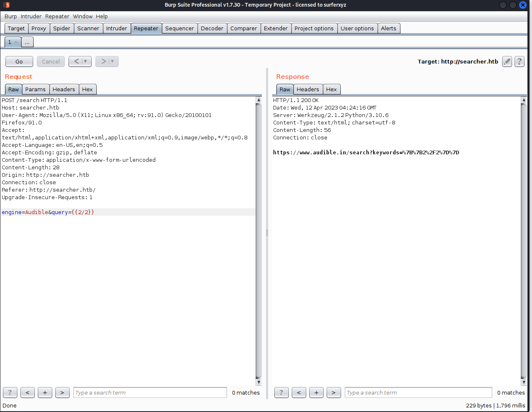Click the POST /search HTTP/1.1 line
532x412 pixels.
click(34, 100)
